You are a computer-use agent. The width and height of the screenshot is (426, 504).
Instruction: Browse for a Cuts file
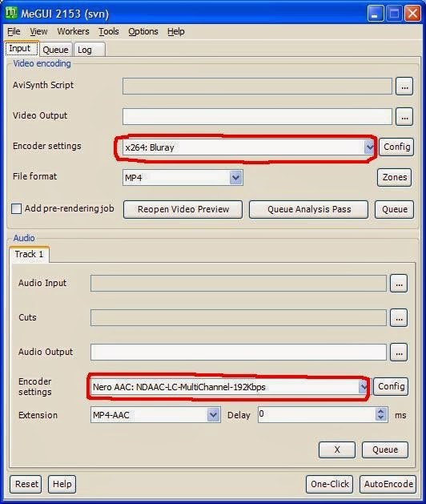click(x=399, y=318)
